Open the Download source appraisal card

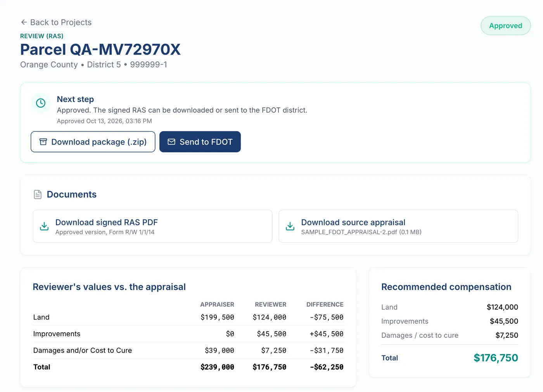[x=398, y=226]
